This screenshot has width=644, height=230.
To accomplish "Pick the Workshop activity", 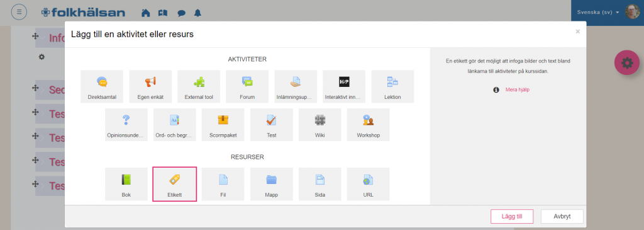I will [x=369, y=125].
